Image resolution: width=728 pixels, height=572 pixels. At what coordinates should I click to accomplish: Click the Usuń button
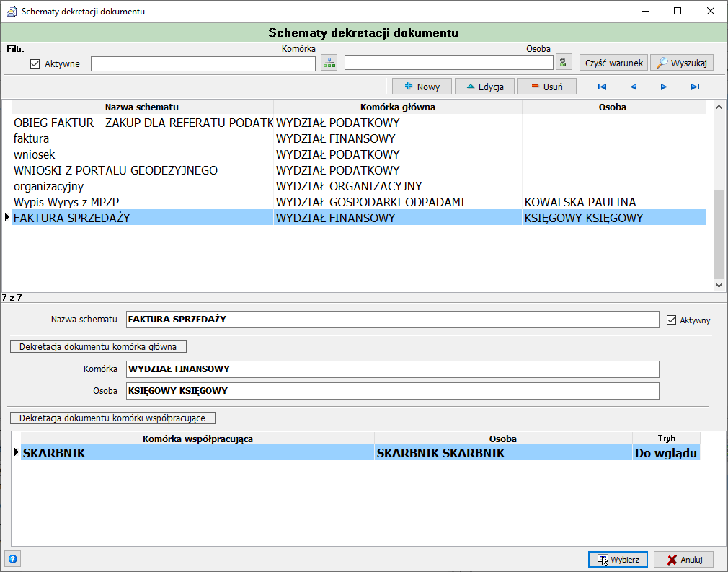pos(546,87)
